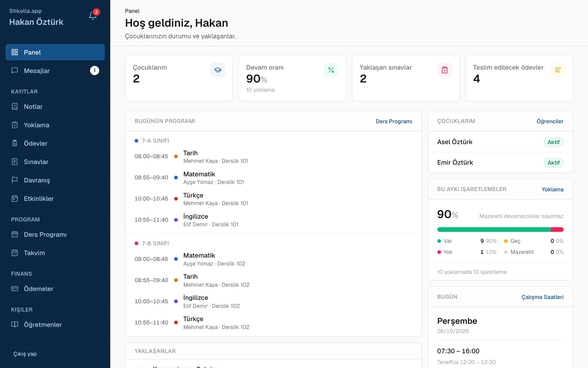Click graduation cap icon on Çocuklarım card

coord(218,70)
